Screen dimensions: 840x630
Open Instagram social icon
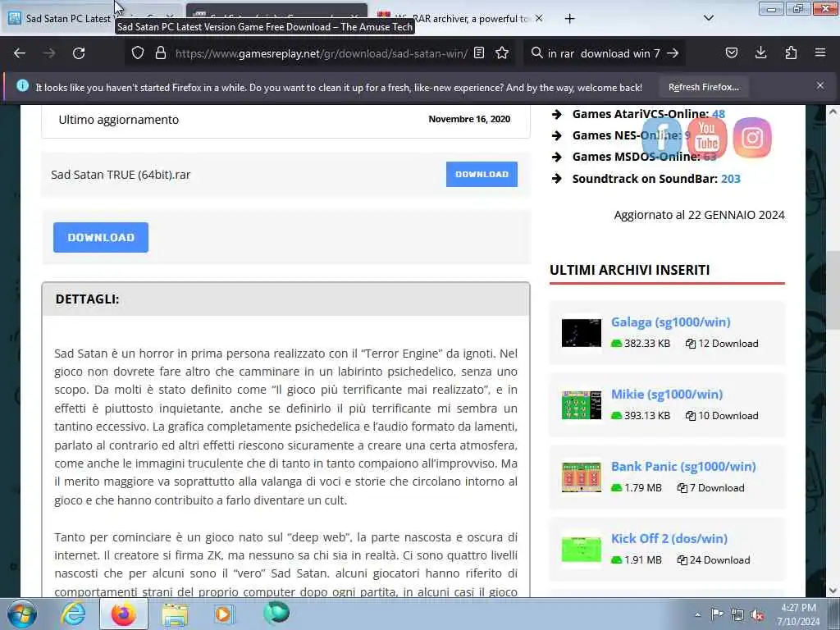(752, 138)
